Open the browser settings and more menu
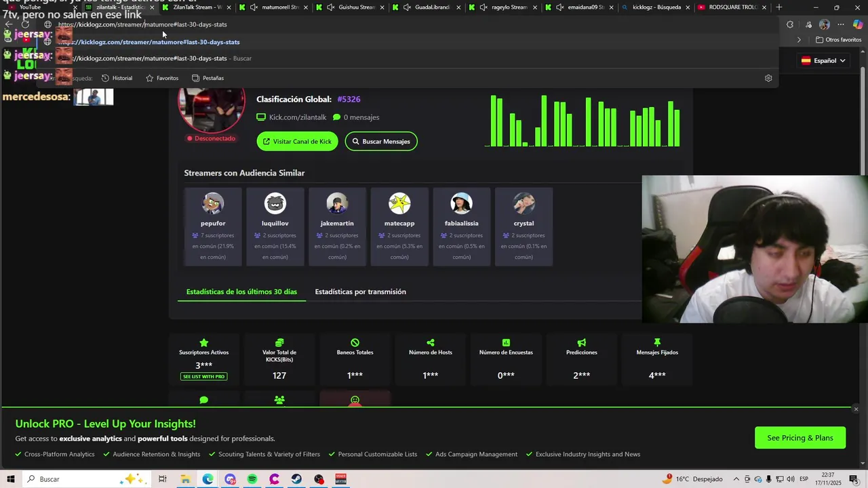868x488 pixels. [x=841, y=25]
